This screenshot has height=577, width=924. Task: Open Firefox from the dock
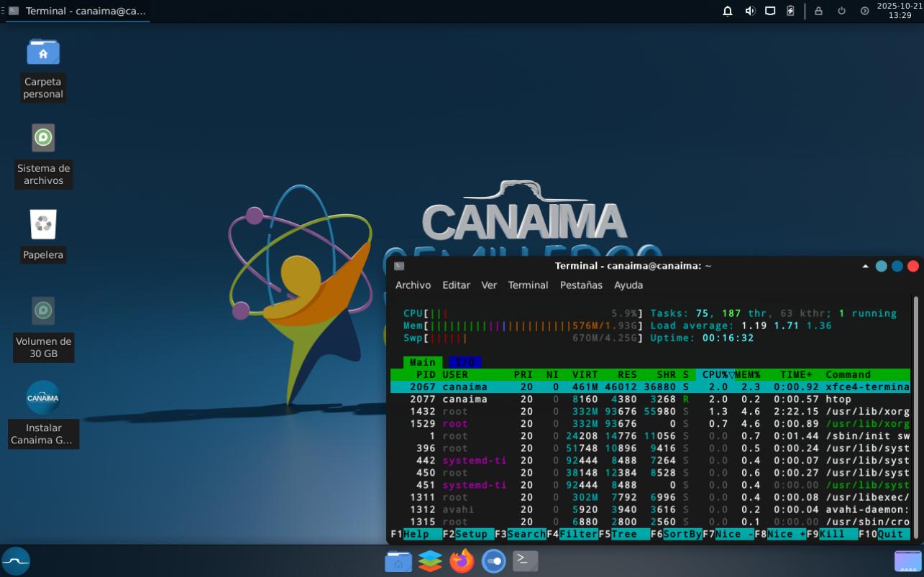(462, 560)
